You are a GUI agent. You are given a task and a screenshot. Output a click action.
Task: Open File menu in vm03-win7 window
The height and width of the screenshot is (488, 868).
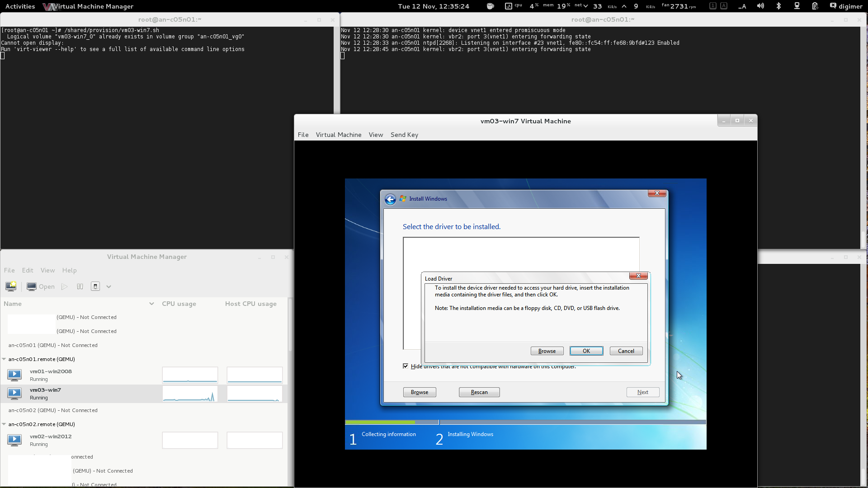pyautogui.click(x=303, y=135)
